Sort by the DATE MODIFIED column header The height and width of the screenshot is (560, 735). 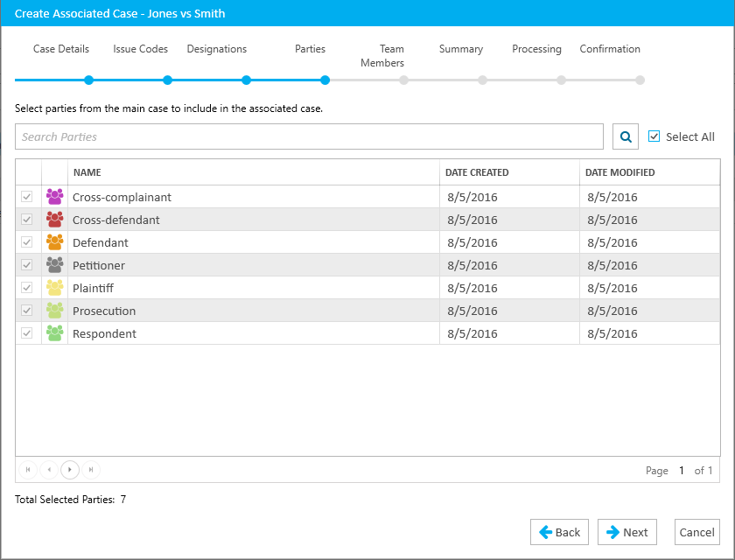tap(619, 172)
